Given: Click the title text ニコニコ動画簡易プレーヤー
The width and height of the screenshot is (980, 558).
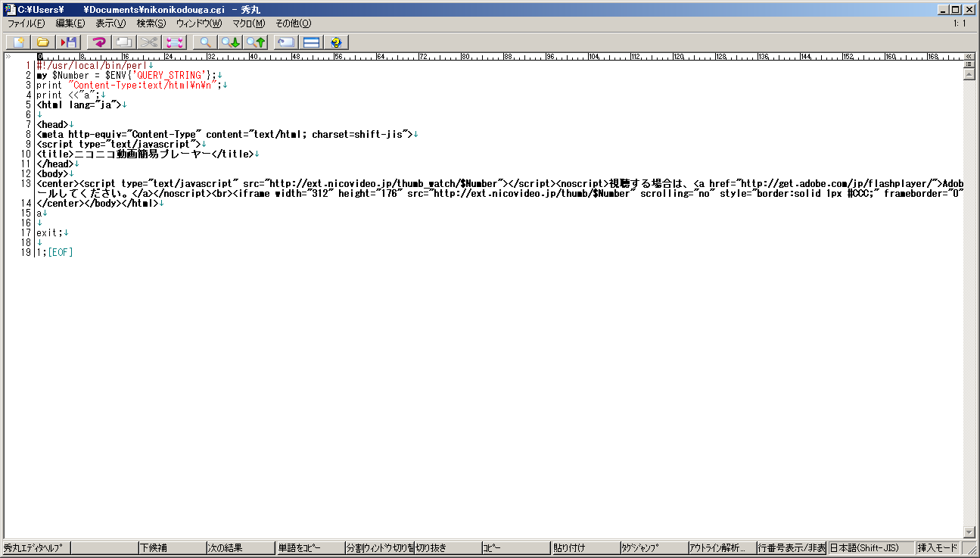Looking at the screenshot, I should click(142, 154).
